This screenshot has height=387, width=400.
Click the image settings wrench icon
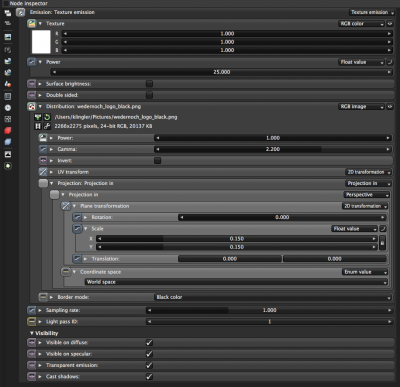click(47, 126)
